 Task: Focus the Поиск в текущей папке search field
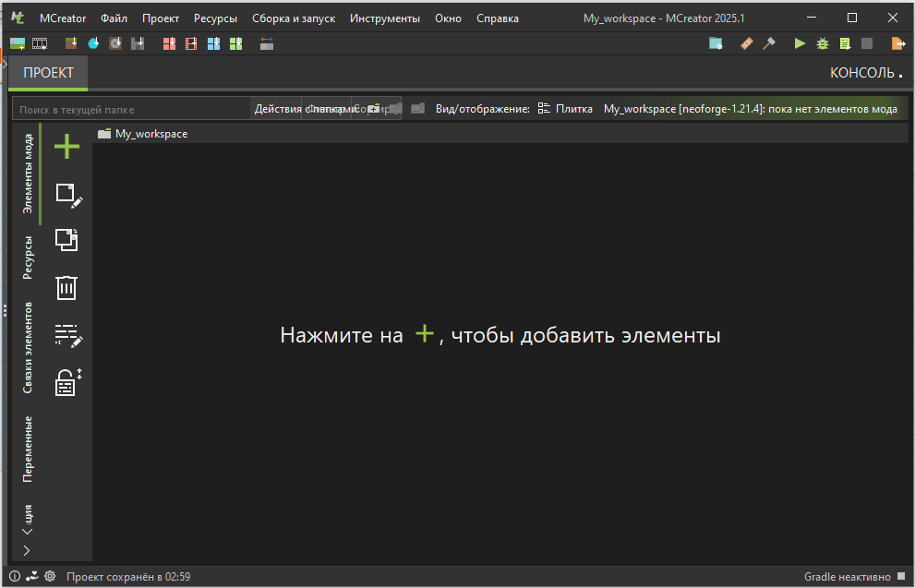click(x=131, y=109)
